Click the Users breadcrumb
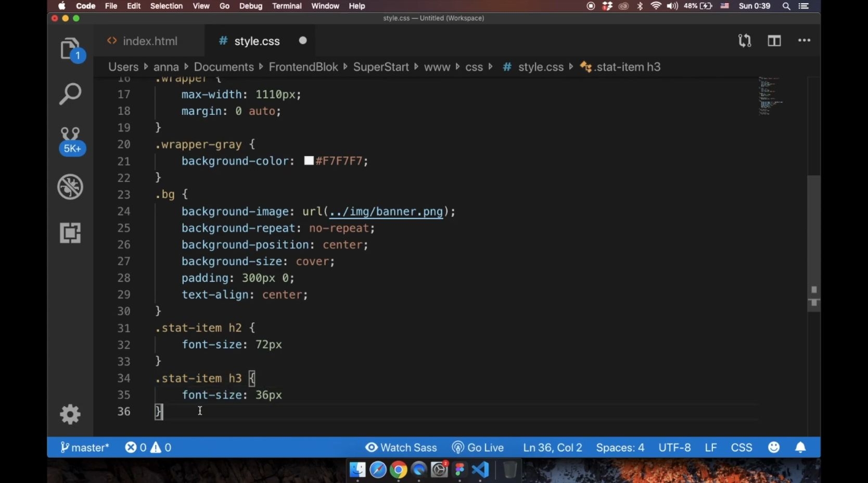868x483 pixels. click(123, 67)
